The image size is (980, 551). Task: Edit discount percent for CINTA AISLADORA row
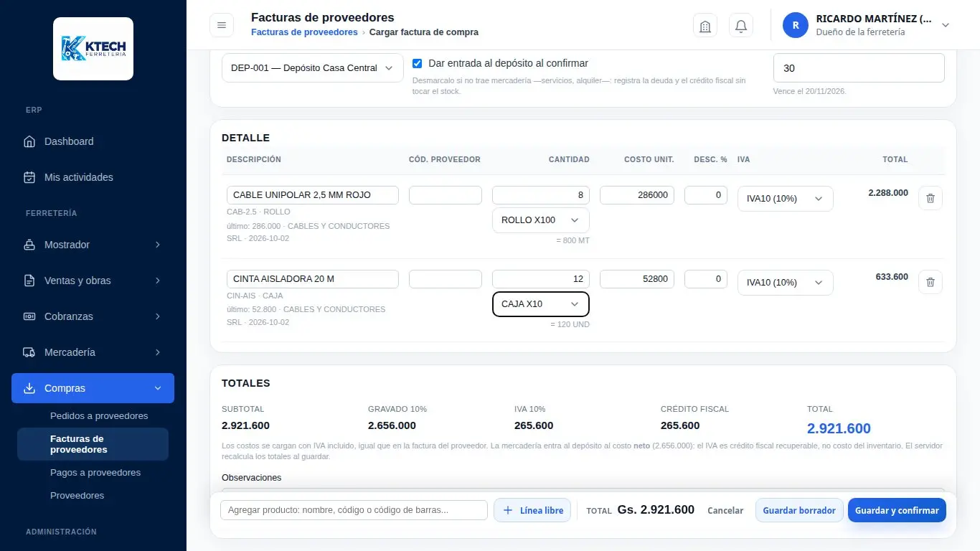706,279
